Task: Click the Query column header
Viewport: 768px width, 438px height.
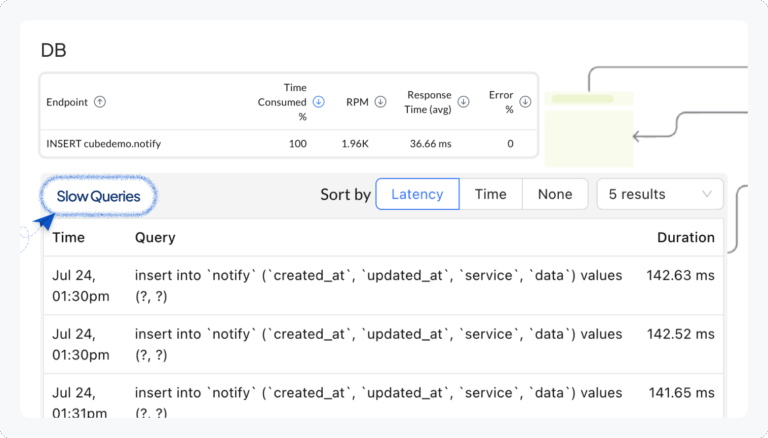Action: (155, 238)
